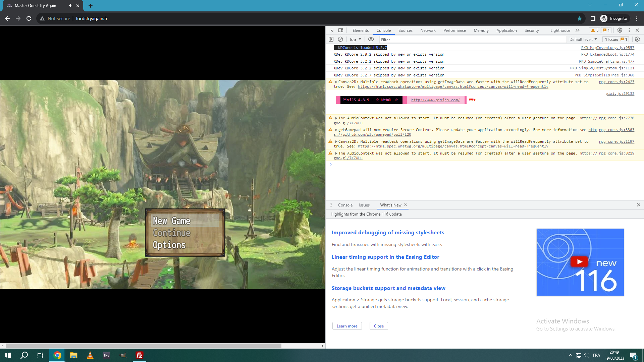Viewport: 644px width, 362px height.
Task: Open DevTools main settings gear
Action: coord(620,30)
